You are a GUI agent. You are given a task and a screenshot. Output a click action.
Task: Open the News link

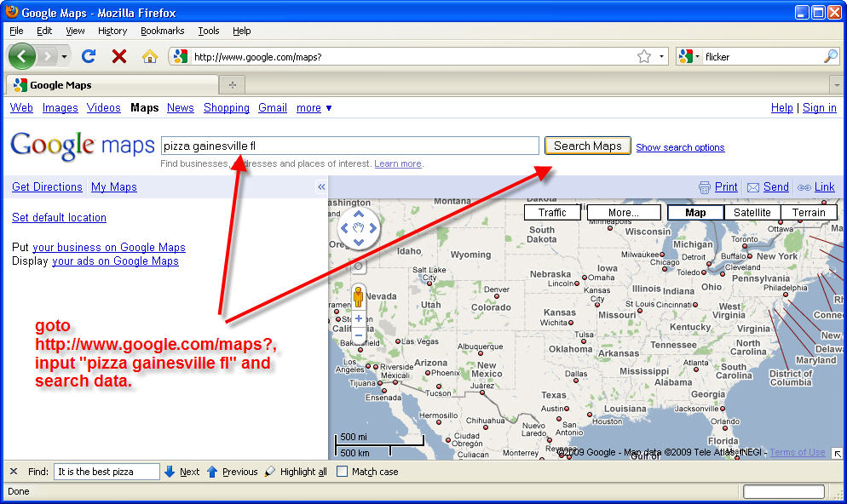(x=181, y=107)
